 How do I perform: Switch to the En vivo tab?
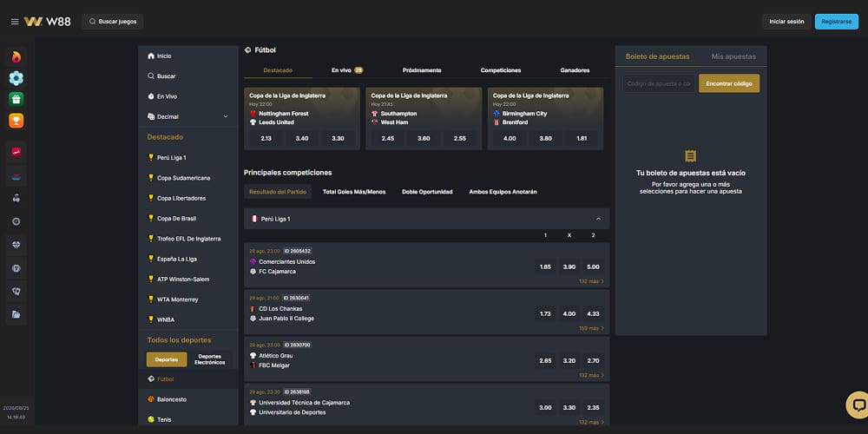coord(347,70)
